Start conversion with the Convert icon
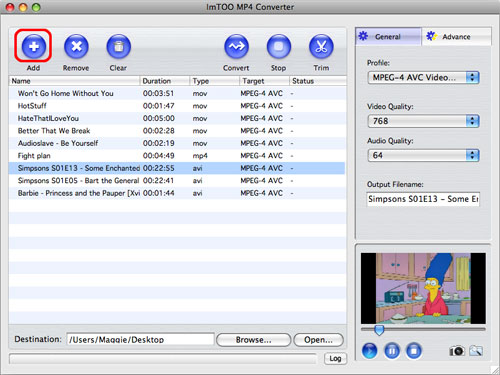This screenshot has width=500, height=375. click(x=236, y=46)
